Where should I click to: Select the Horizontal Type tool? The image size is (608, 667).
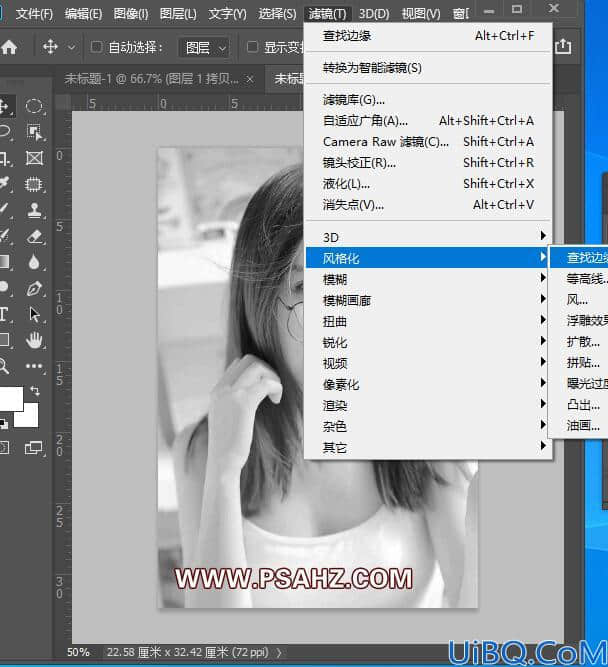(3, 314)
